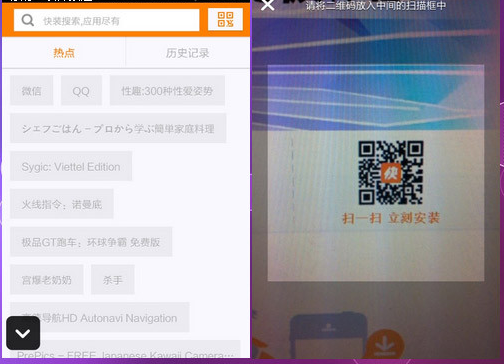Image resolution: width=504 pixels, height=364 pixels.
Task: Collapse using the black chevron-down button
Action: [x=23, y=333]
